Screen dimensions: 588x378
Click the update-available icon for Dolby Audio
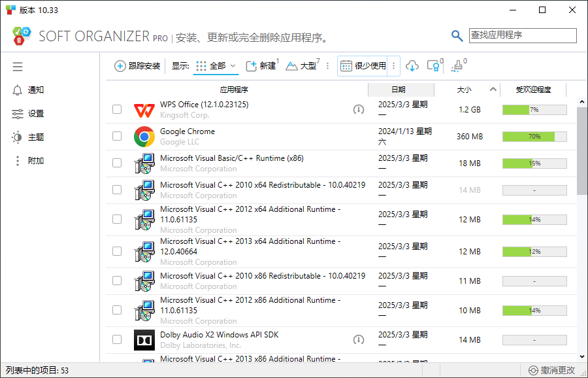click(359, 339)
